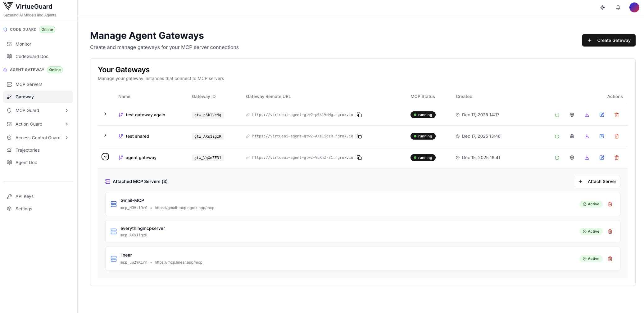
Task: Click the Active badge on Gmail-MCP server
Action: pos(591,204)
